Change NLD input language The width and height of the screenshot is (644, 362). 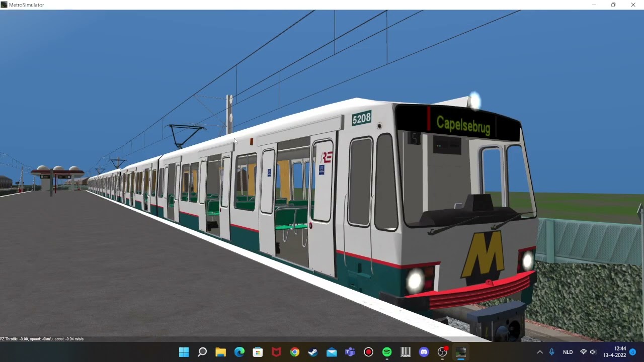(568, 352)
